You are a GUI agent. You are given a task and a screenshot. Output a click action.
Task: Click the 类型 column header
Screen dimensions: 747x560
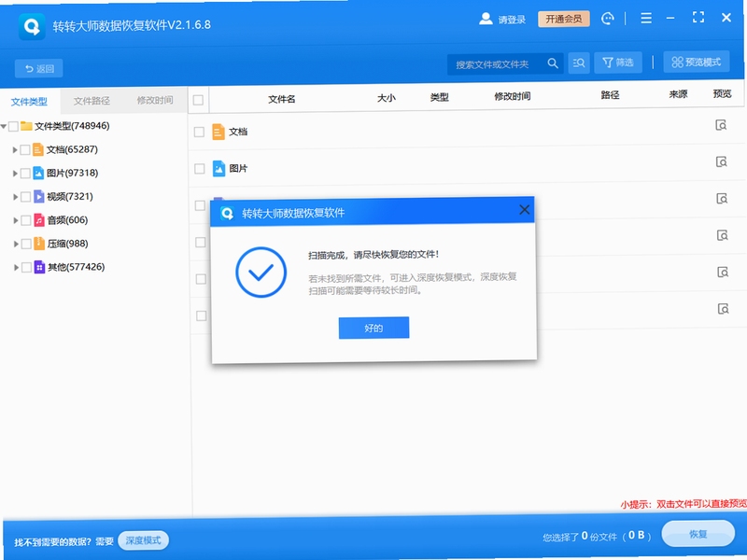(439, 98)
